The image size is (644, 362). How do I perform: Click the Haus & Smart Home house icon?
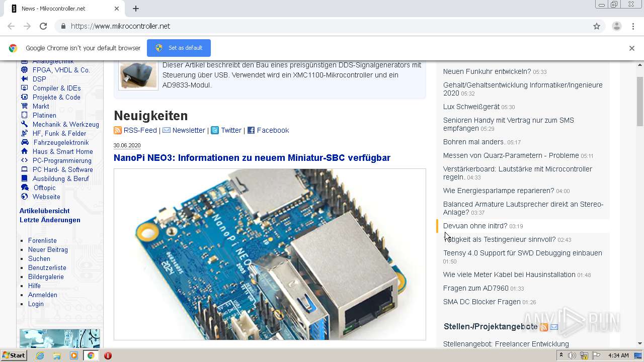tap(24, 151)
